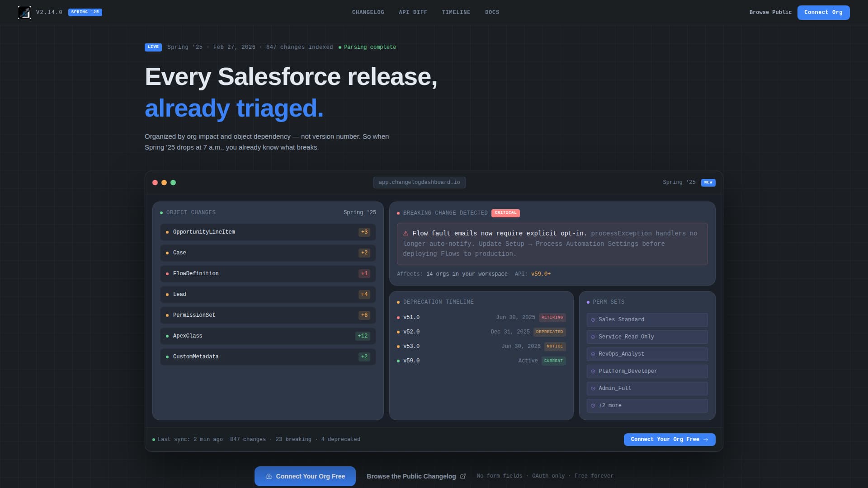Click the +12 change count badge
Viewport: 868px width, 488px height.
point(363,336)
